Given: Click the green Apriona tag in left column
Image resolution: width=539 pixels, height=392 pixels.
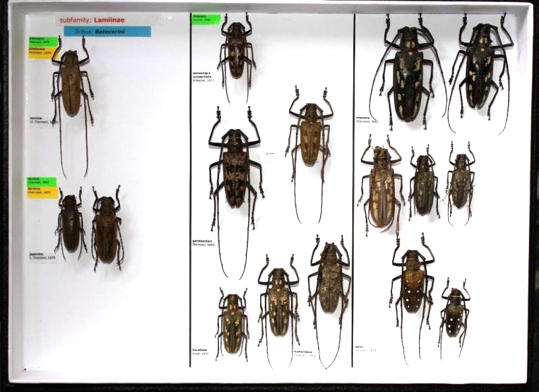Looking at the screenshot, I should tap(42, 182).
